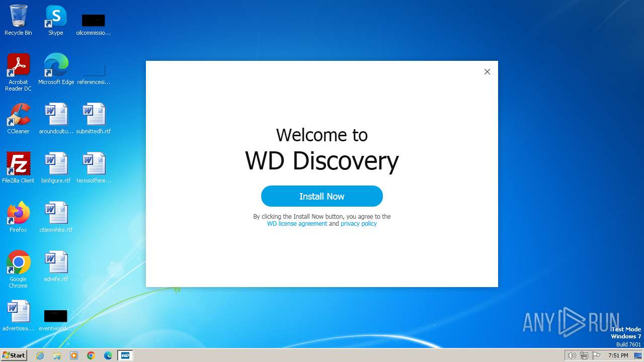Select the binfigure.rtf document icon
This screenshot has height=362, width=644.
(56, 168)
